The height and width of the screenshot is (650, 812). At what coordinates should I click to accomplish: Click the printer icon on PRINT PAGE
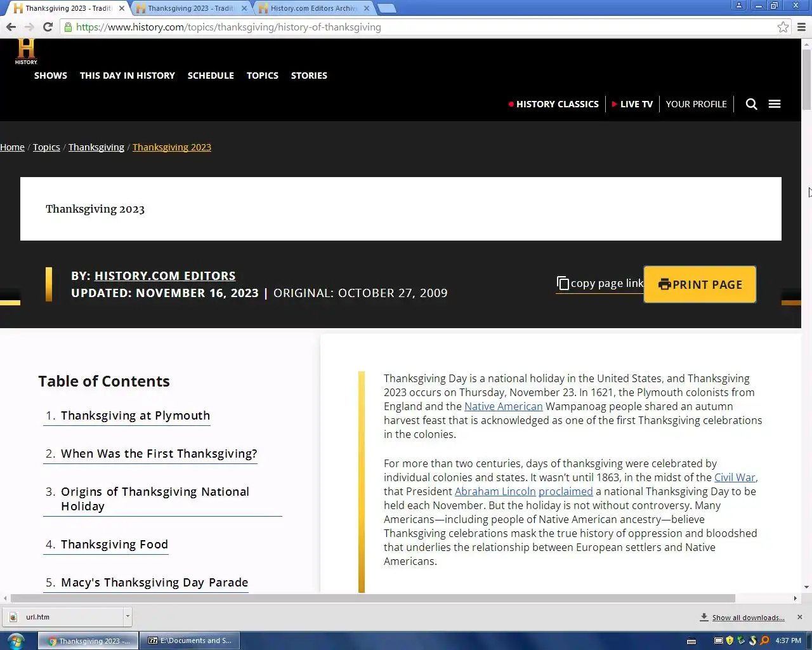click(664, 284)
